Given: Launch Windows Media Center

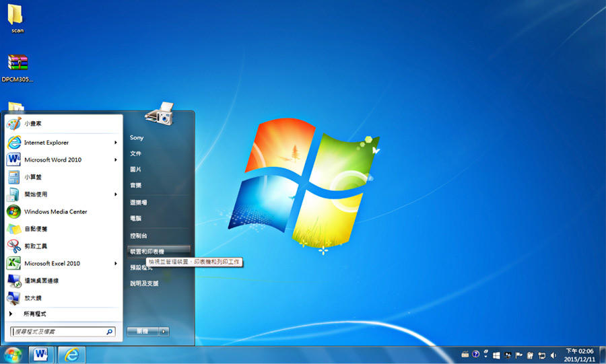Looking at the screenshot, I should click(x=64, y=211).
